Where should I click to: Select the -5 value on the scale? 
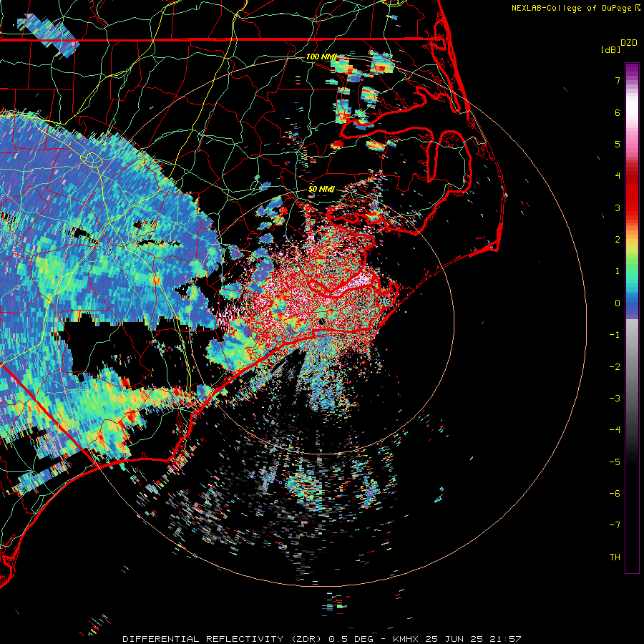(x=615, y=462)
